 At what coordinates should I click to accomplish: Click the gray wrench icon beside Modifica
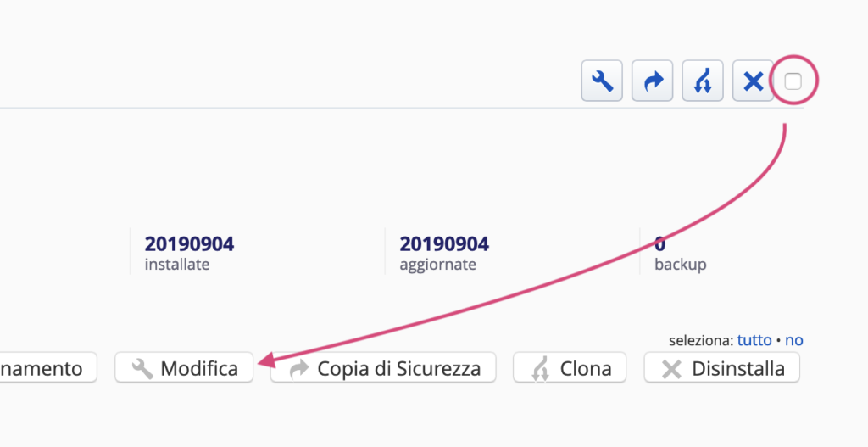pyautogui.click(x=144, y=369)
